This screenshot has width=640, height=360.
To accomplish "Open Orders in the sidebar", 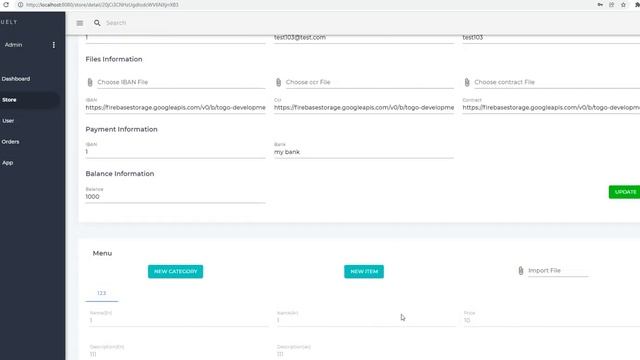I will tap(10, 142).
